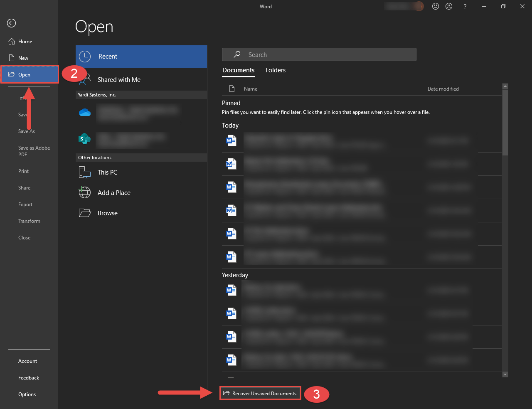Click the OneDrive cloud icon
The height and width of the screenshot is (409, 532).
(85, 113)
